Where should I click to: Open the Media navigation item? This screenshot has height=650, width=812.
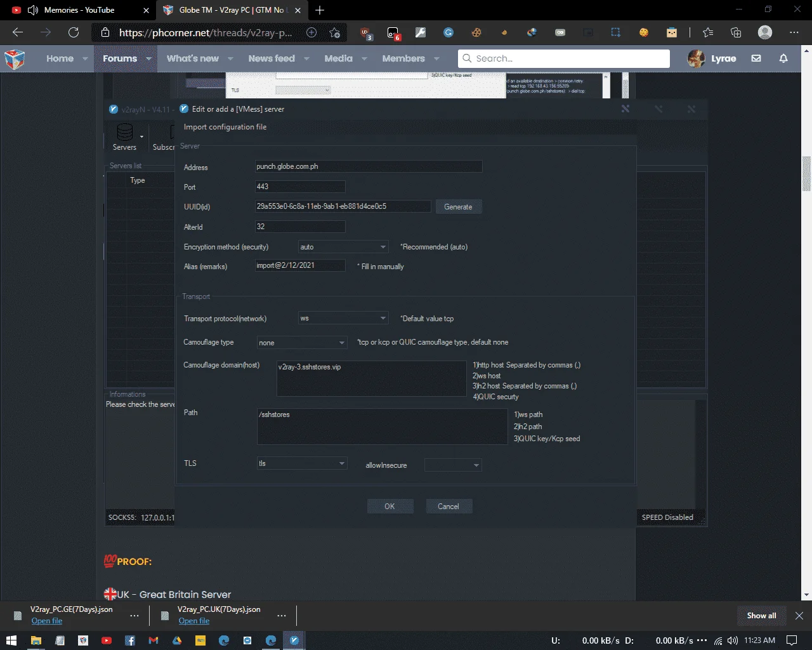click(338, 58)
